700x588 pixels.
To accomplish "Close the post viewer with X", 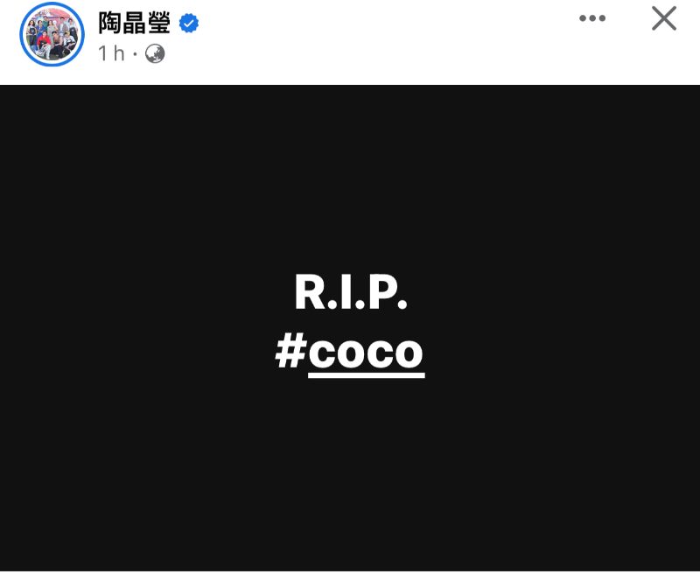I will (x=664, y=18).
